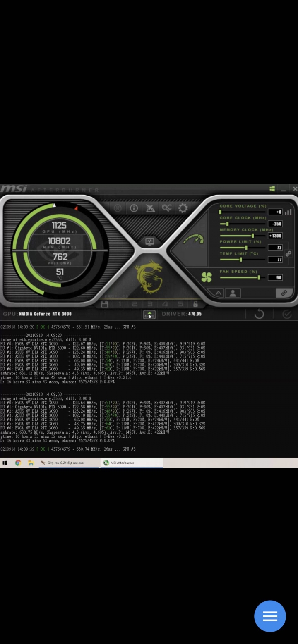The image size is (298, 644).
Task: Click the voltage bars icon next to Core Voltage
Action: point(288,212)
